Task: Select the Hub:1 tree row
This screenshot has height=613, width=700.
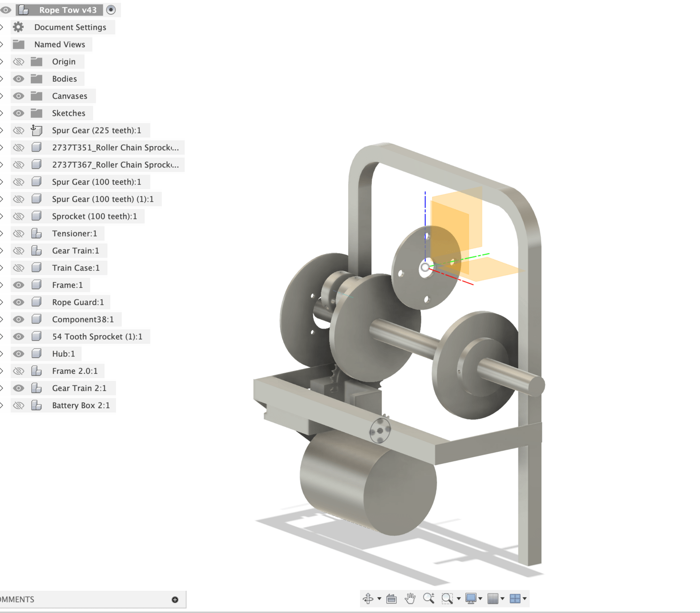Action: (46, 354)
